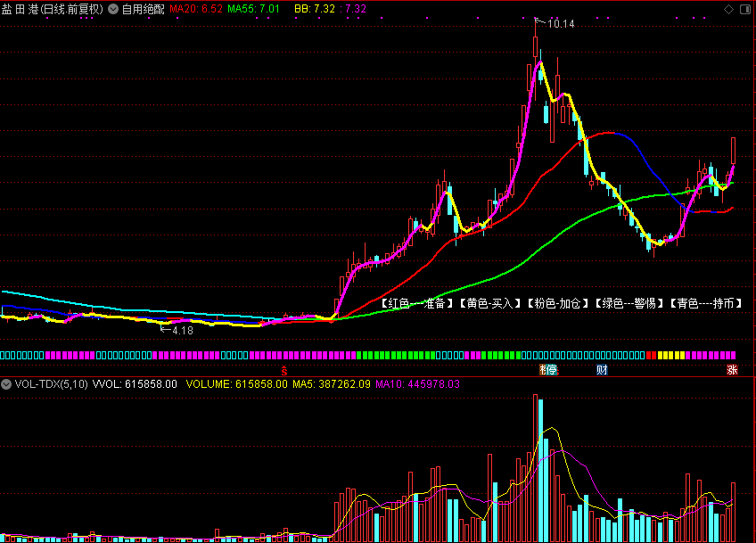
Task: Click the 【绿色---警惕】 legend text
Action: click(x=629, y=303)
